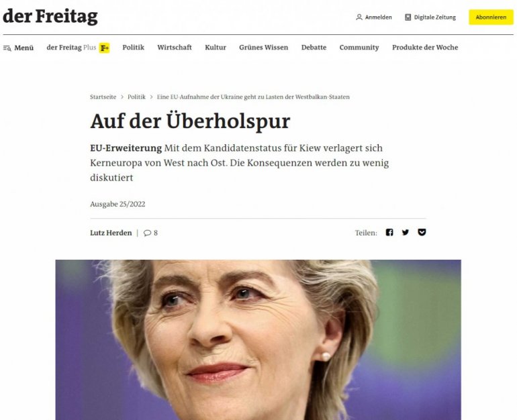Select Grünes Wissen in navigation
Viewport: 517px width, 420px height.
coord(263,48)
